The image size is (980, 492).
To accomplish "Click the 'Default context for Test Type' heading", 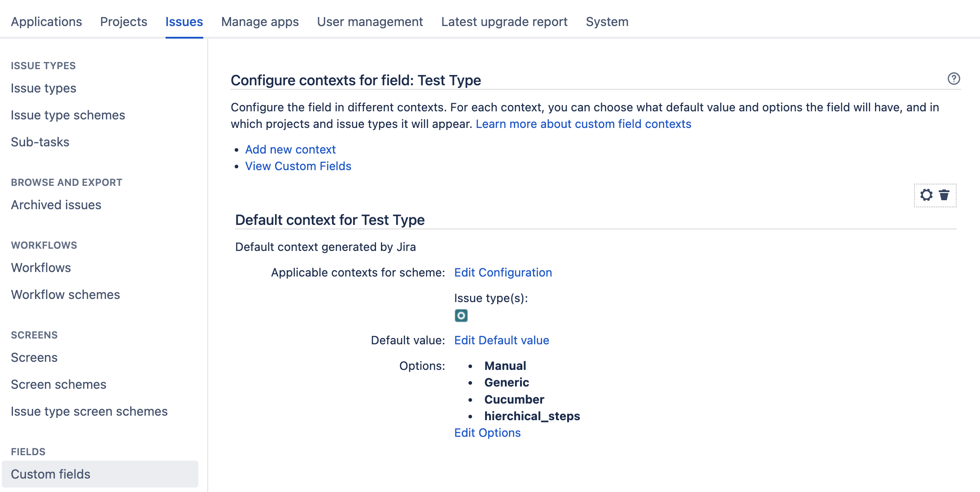I will point(330,220).
